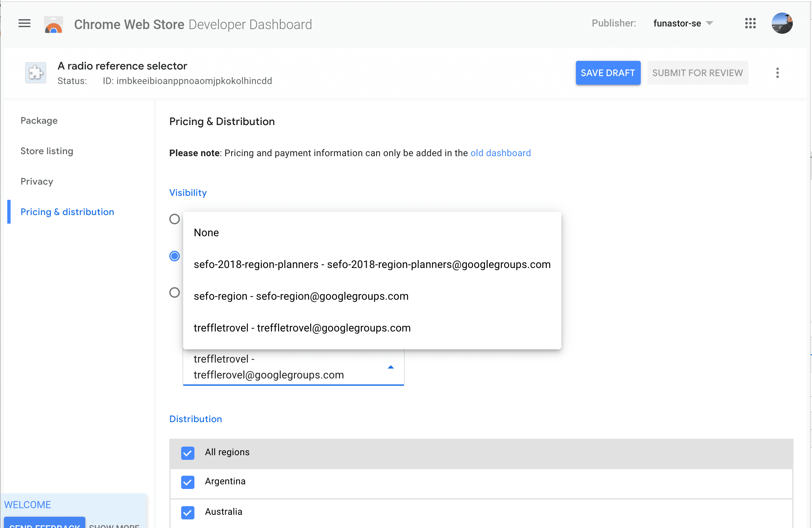The width and height of the screenshot is (812, 528).
Task: Navigate to the Store listing tab
Action: 47,151
